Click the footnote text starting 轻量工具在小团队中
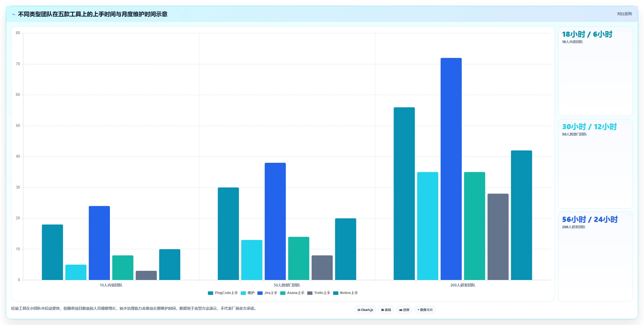Screen dimensions: 644x325 coord(134,308)
